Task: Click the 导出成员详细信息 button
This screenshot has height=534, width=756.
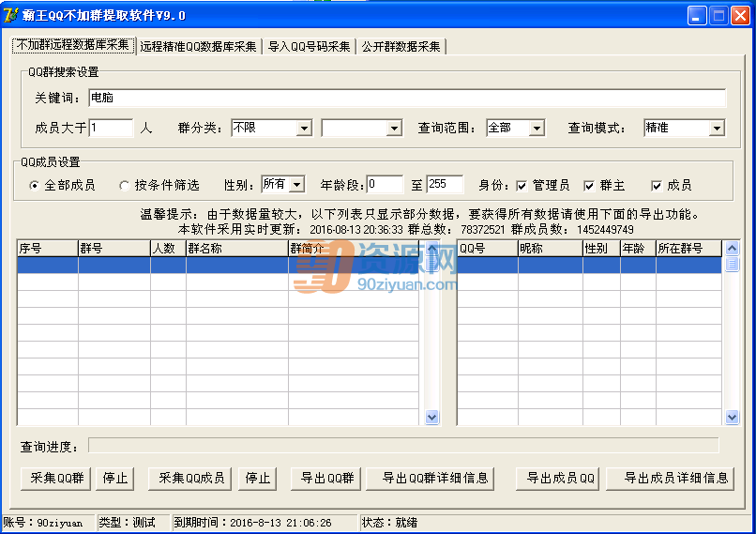Action: 671,479
